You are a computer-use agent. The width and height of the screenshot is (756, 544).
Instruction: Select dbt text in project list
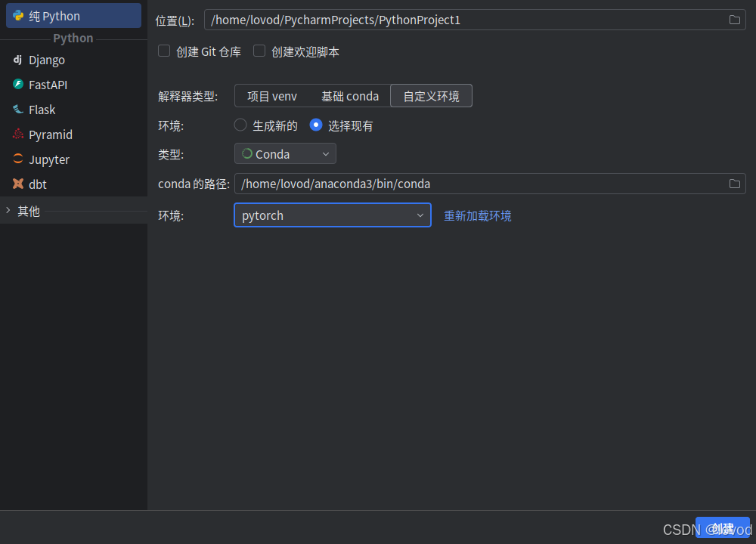point(38,184)
